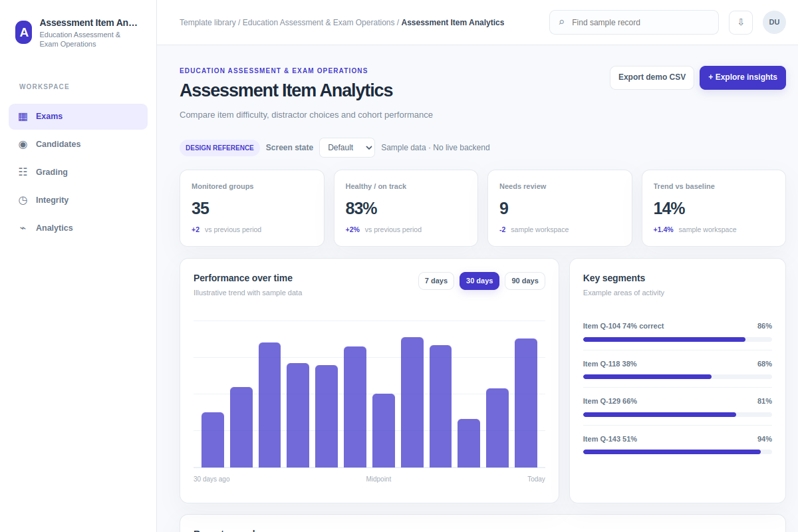Click the 'Today' axis label
This screenshot has height=532, width=798.
coord(536,479)
